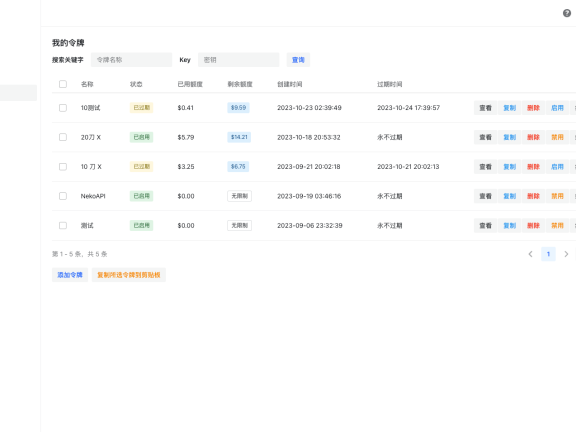Click 删除 for the 测试 token
576x432 pixels.
pos(533,225)
